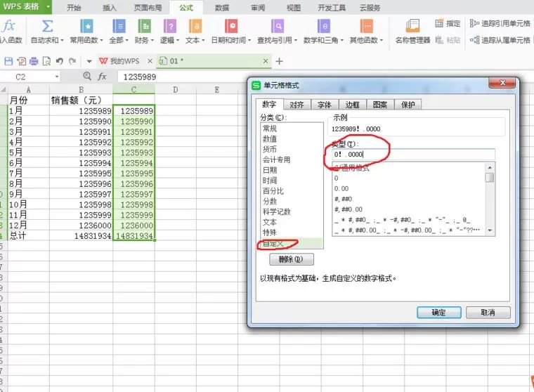Viewport: 534px width, 392px height.
Task: Open the 财务 functions icon
Action: (145, 26)
